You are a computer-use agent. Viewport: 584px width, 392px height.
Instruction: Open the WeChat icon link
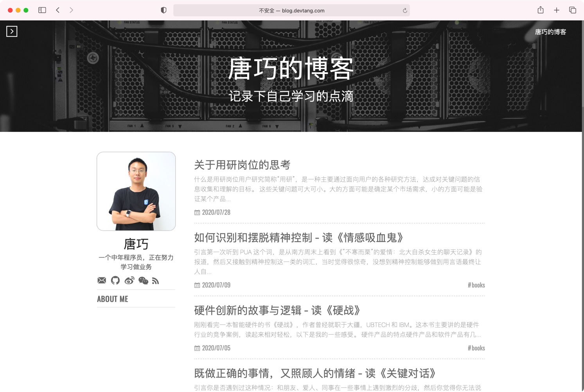pos(143,281)
